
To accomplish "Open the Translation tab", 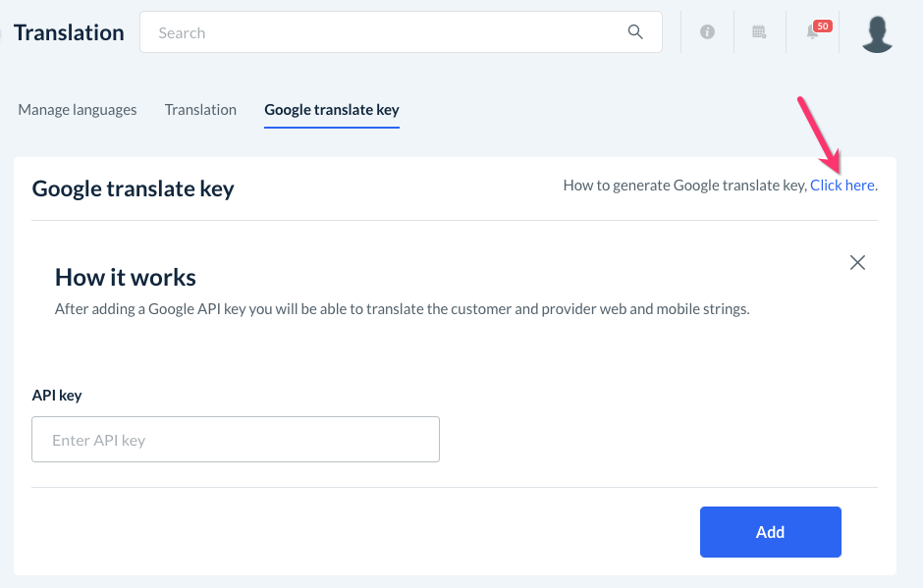I will click(x=200, y=110).
